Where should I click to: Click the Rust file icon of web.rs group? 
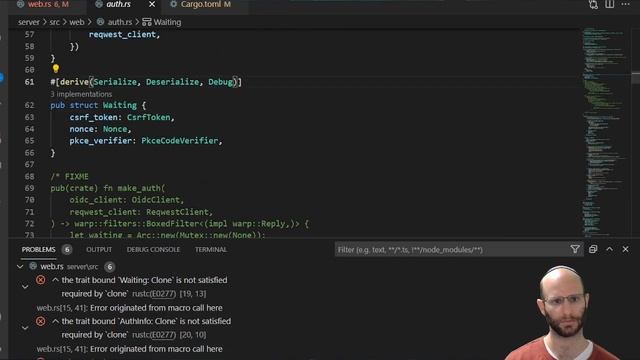pos(33,267)
